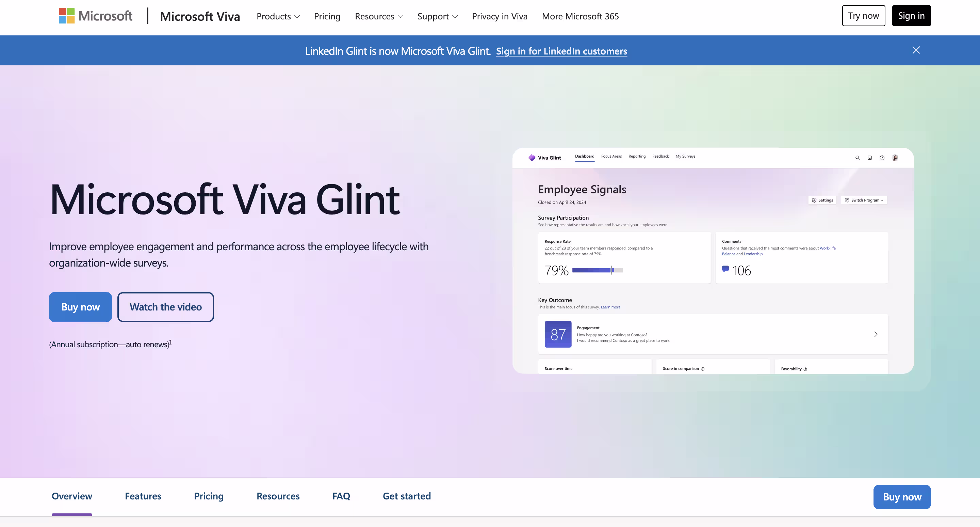The height and width of the screenshot is (527, 980).
Task: Click info icon next to Score in comparison
Action: click(x=702, y=369)
